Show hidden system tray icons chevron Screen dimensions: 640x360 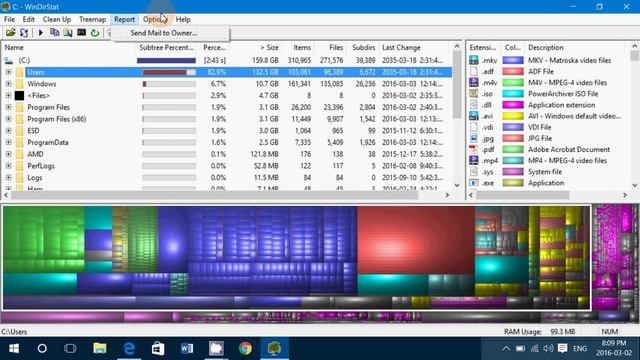pyautogui.click(x=506, y=349)
